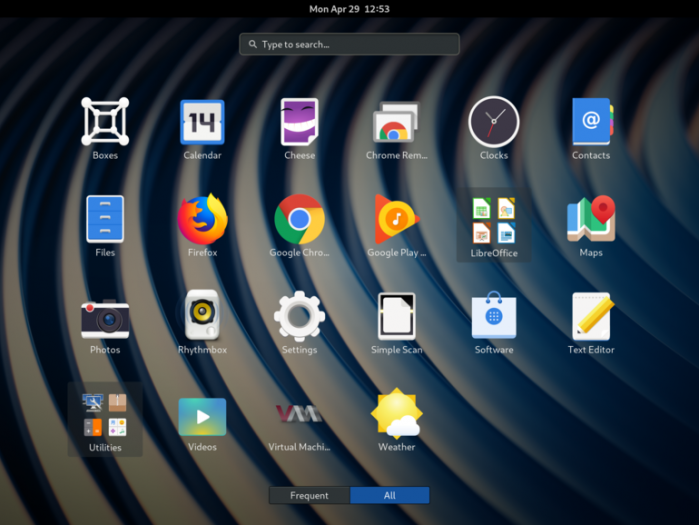
Task: Launch the Cheese webcam app
Action: [x=299, y=122]
